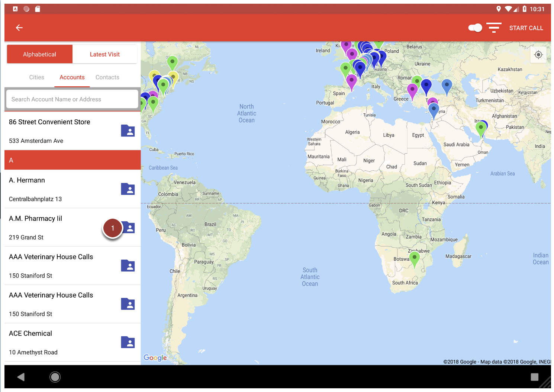This screenshot has height=392, width=554.
Task: Switch to the Cities tab
Action: pyautogui.click(x=36, y=77)
